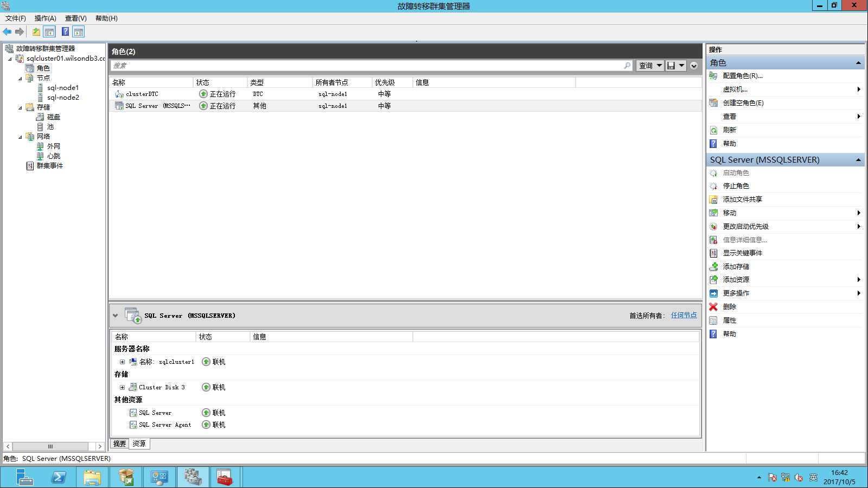Click the 显示关键事件 action
Image resolution: width=868 pixels, height=488 pixels.
tap(742, 253)
